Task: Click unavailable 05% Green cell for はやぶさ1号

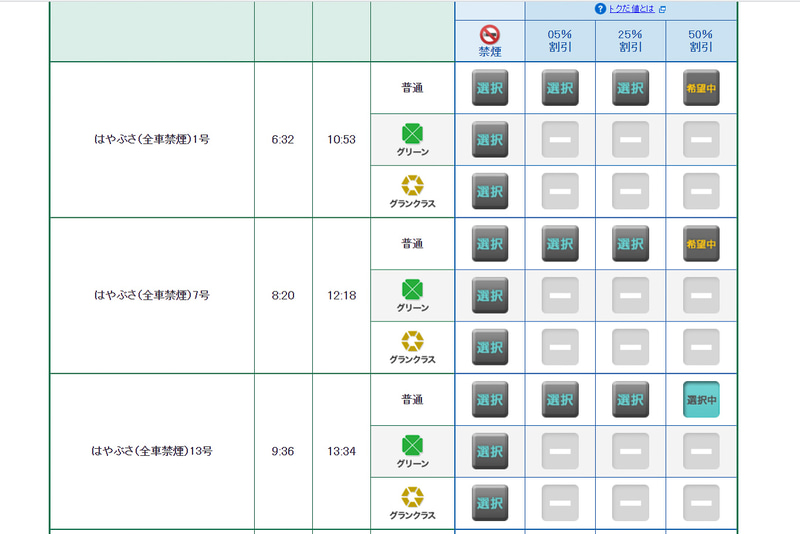Action: pyautogui.click(x=560, y=139)
